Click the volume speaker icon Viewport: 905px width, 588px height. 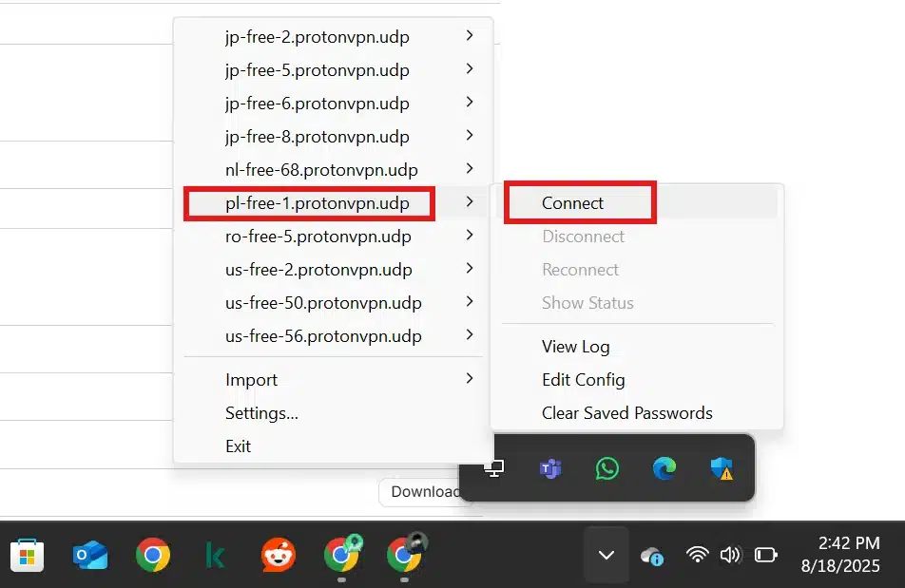click(730, 555)
